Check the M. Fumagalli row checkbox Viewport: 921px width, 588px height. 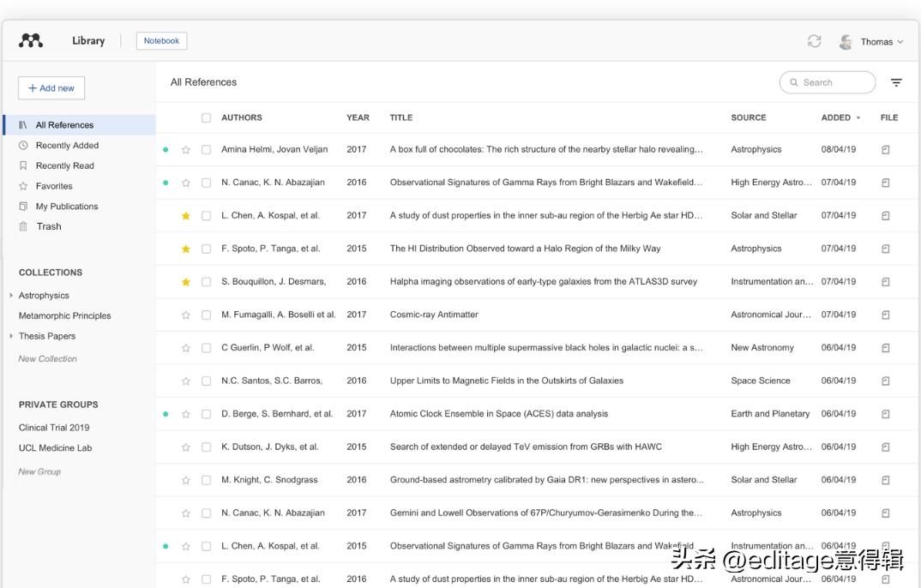tap(206, 315)
